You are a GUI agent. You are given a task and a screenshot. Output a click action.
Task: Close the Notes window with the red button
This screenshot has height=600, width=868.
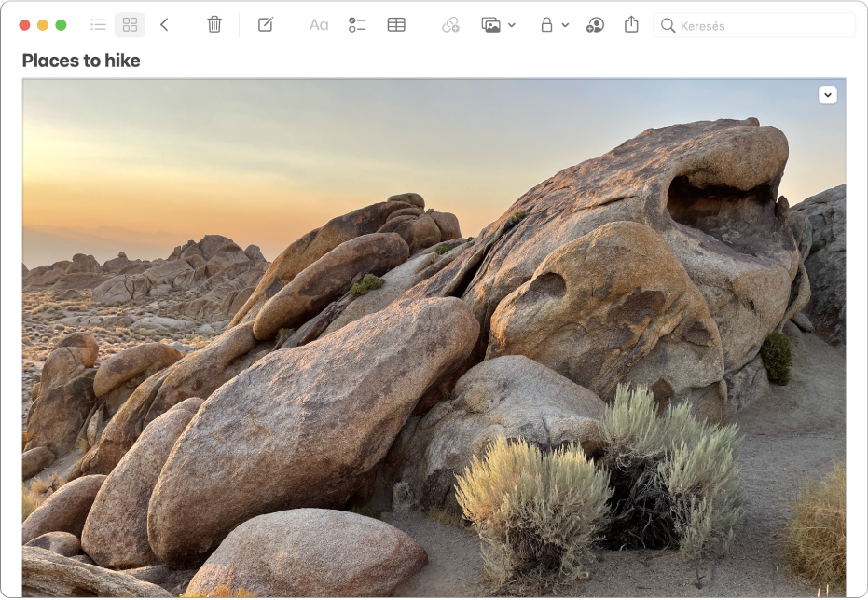(x=24, y=25)
